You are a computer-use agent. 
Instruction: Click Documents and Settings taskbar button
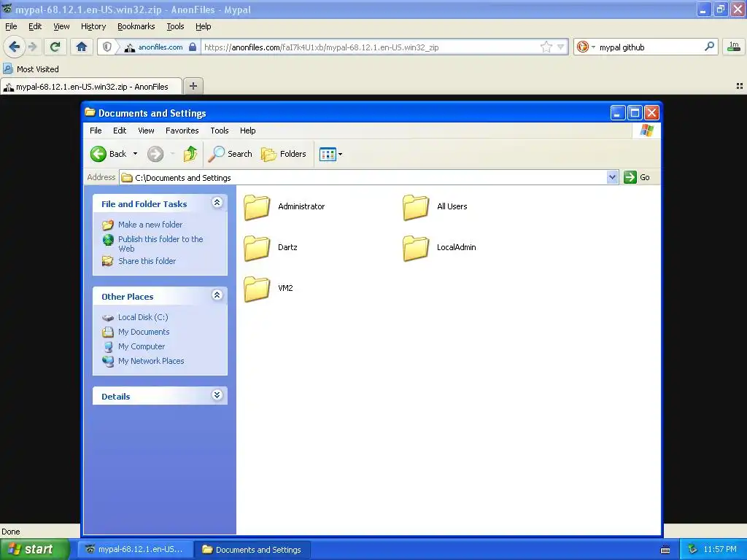253,550
